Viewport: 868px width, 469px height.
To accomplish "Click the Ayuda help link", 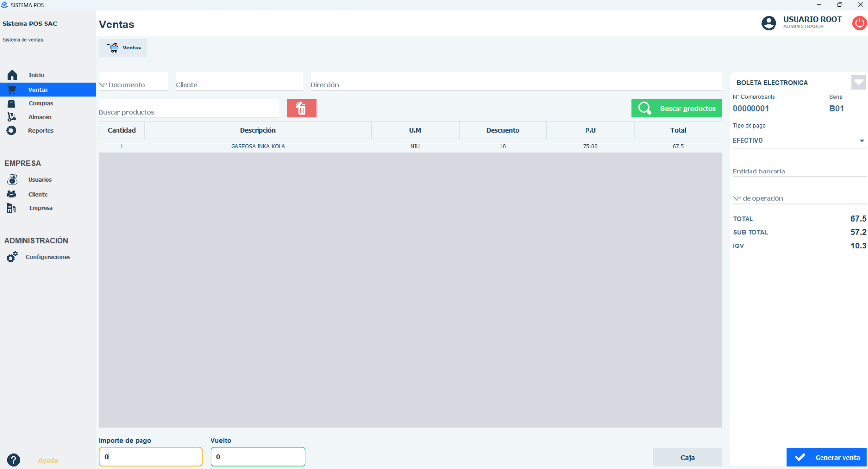I will point(48,460).
